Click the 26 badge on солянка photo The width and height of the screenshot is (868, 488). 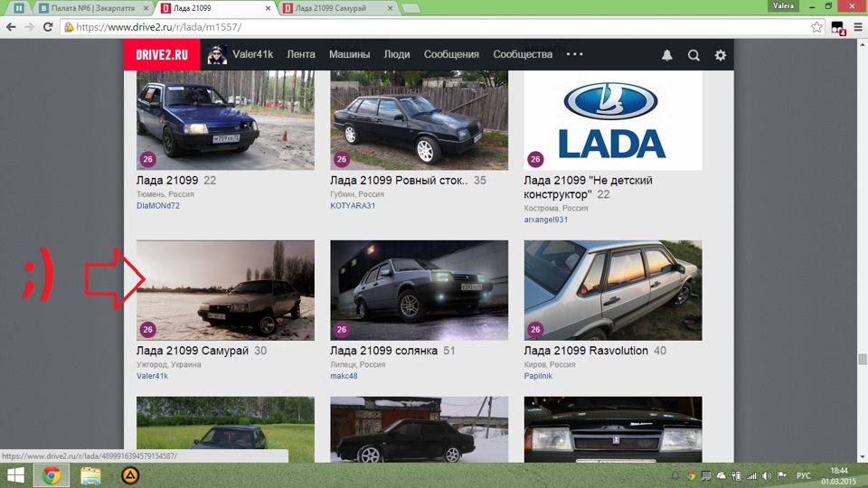[x=342, y=329]
